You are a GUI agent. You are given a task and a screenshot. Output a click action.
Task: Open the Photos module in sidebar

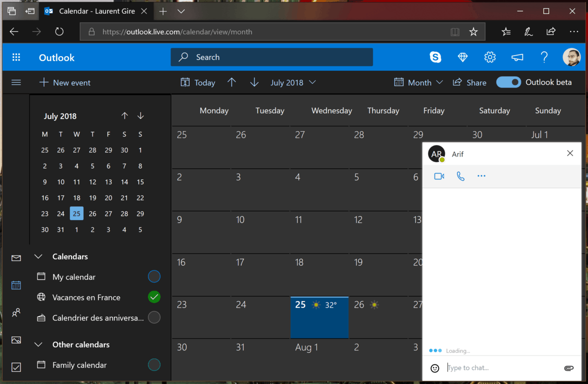(16, 340)
